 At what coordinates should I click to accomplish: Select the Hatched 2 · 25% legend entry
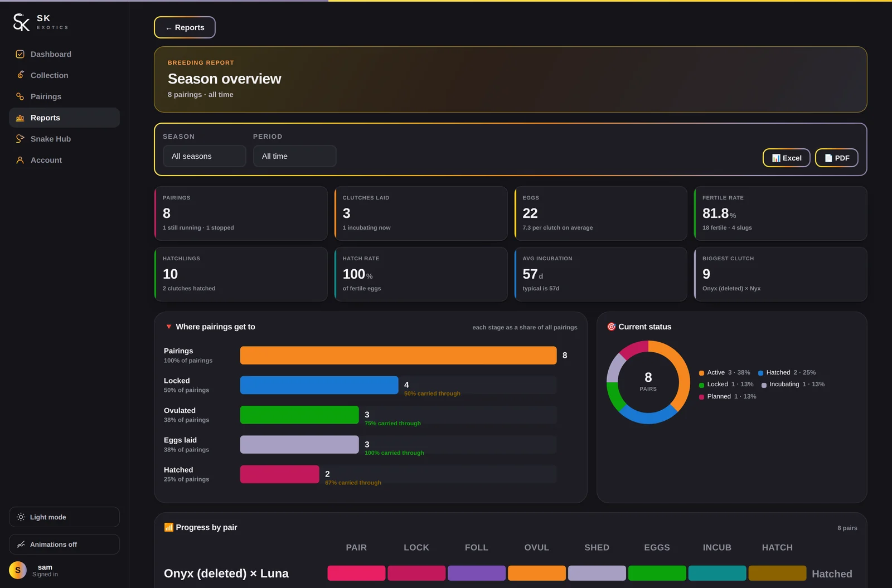click(x=787, y=372)
